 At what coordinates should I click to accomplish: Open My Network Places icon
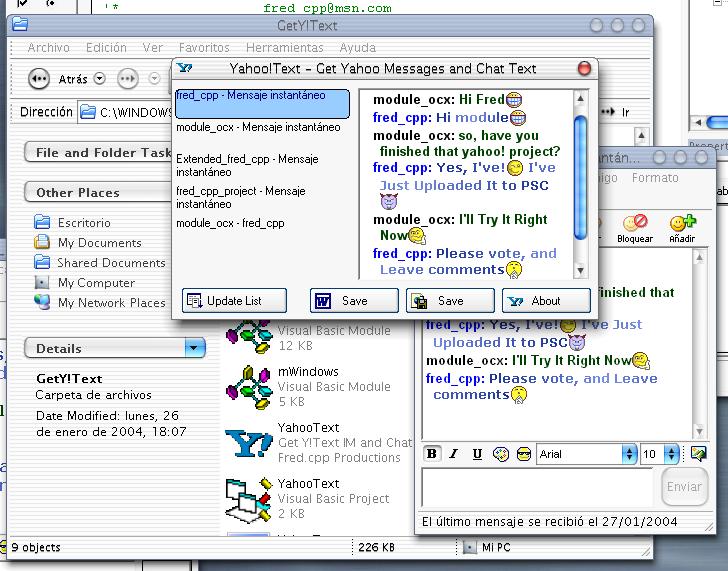click(42, 303)
